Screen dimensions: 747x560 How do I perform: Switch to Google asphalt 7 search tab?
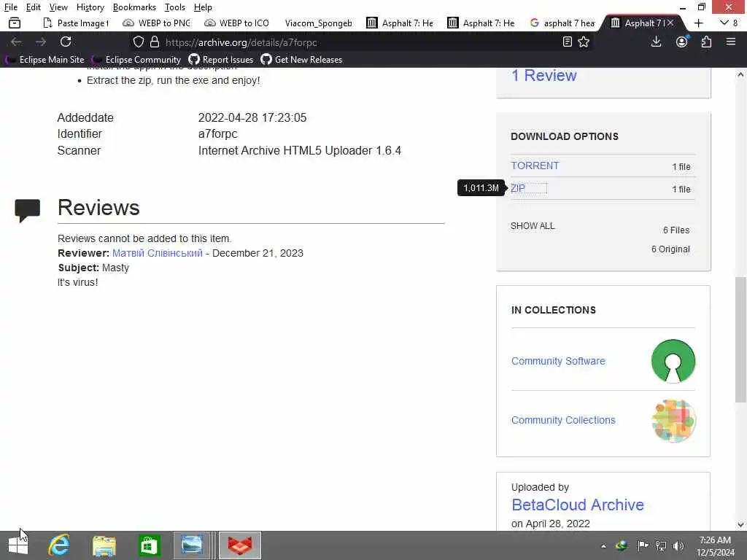coord(563,23)
